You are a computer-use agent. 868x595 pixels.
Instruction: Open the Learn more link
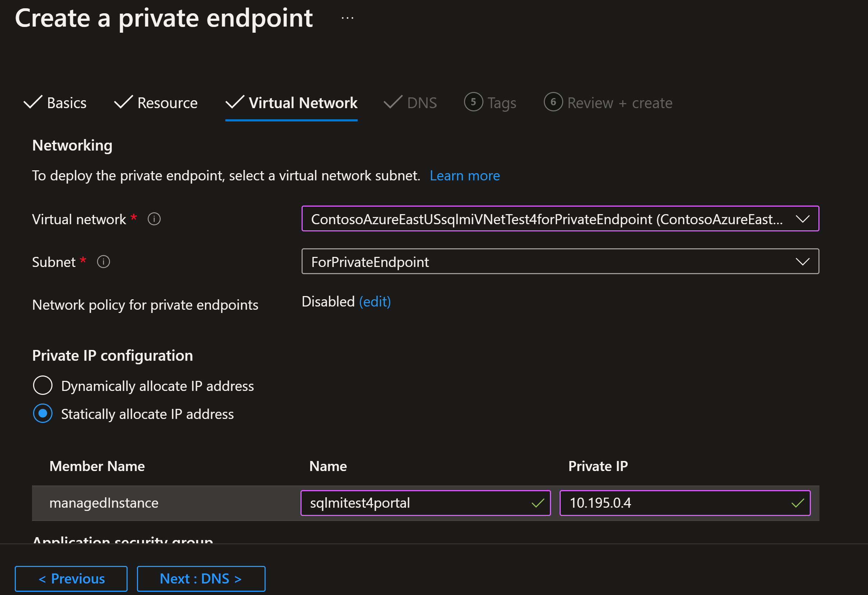click(x=464, y=176)
